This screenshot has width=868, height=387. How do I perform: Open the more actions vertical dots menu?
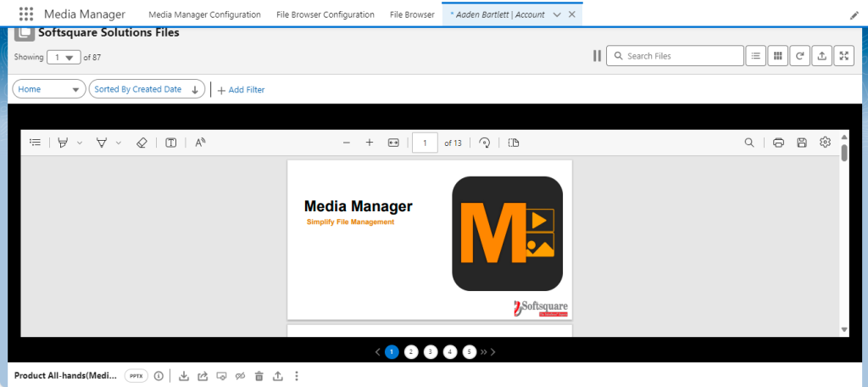point(297,376)
